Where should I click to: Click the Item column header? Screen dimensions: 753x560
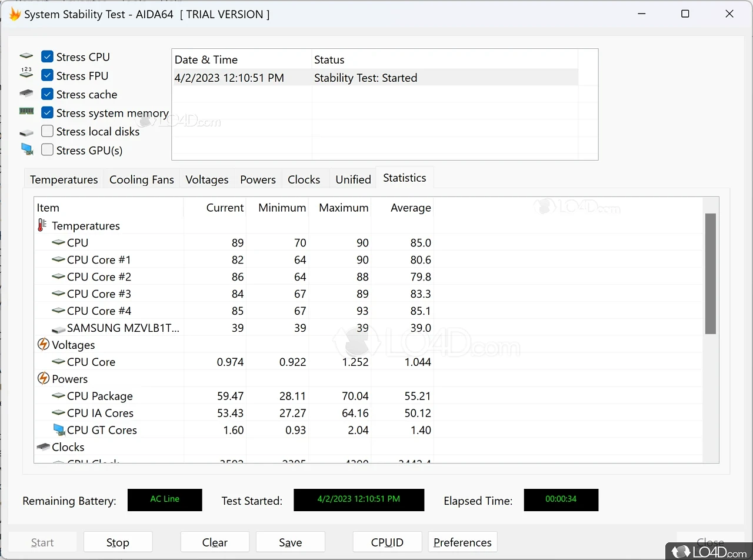[109, 208]
